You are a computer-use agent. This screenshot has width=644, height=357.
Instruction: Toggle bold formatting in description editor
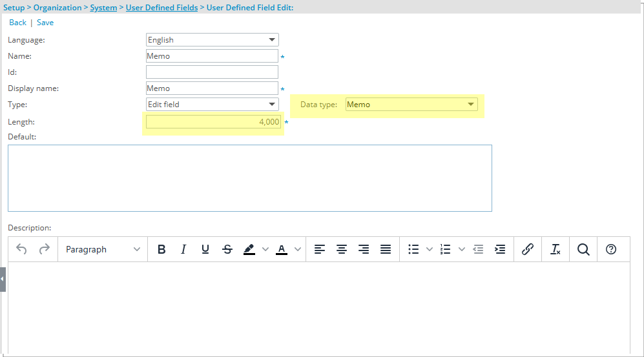point(161,249)
